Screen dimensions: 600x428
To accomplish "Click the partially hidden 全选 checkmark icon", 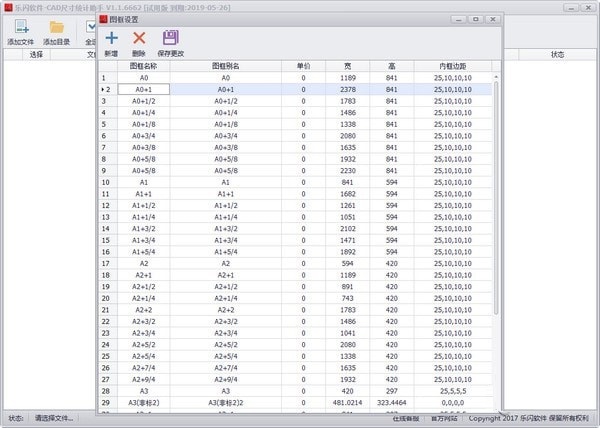I will (91, 29).
